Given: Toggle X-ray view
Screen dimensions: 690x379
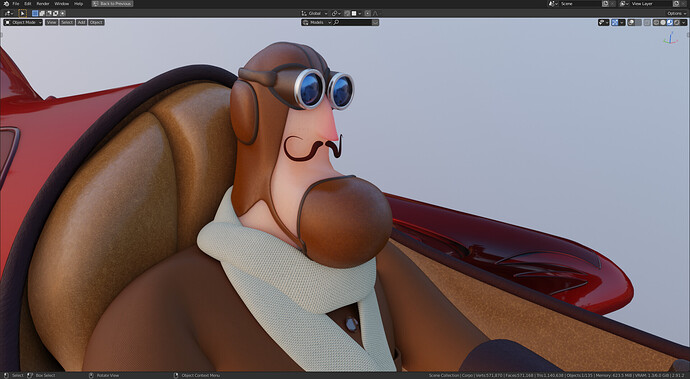Looking at the screenshot, I should coord(647,22).
